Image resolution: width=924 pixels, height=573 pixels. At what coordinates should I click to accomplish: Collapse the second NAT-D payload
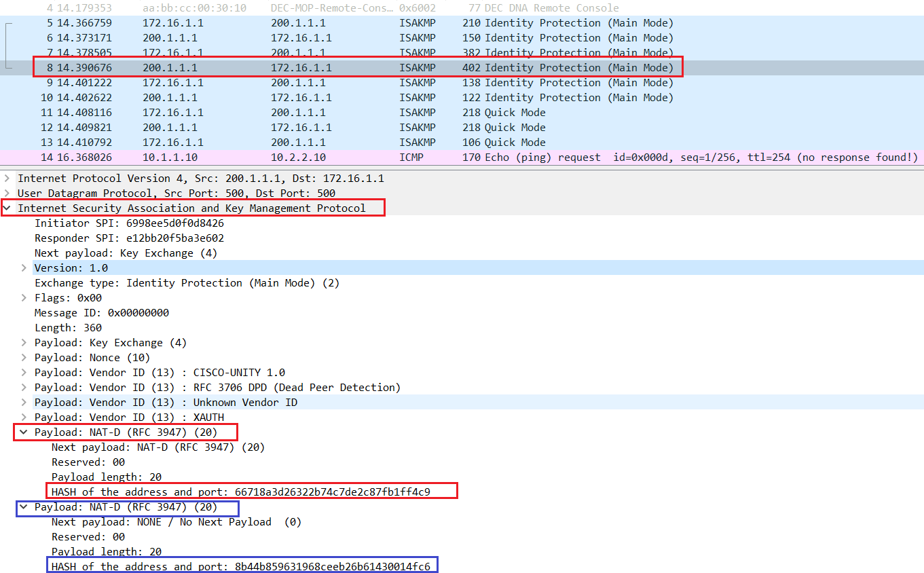click(24, 507)
